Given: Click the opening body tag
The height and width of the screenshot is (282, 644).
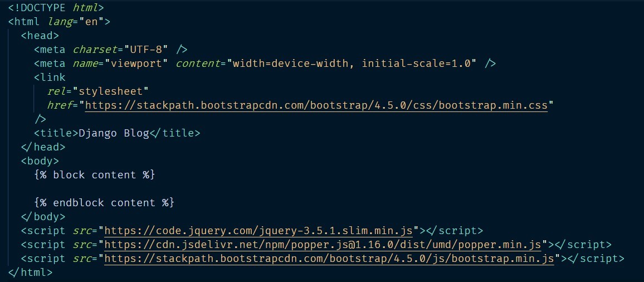Looking at the screenshot, I should (40, 161).
